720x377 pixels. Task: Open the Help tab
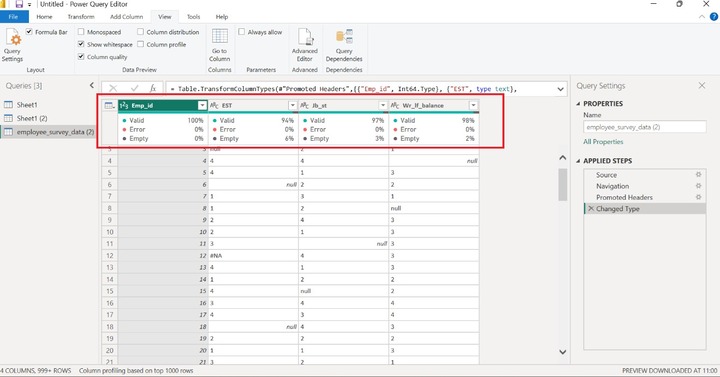click(222, 17)
